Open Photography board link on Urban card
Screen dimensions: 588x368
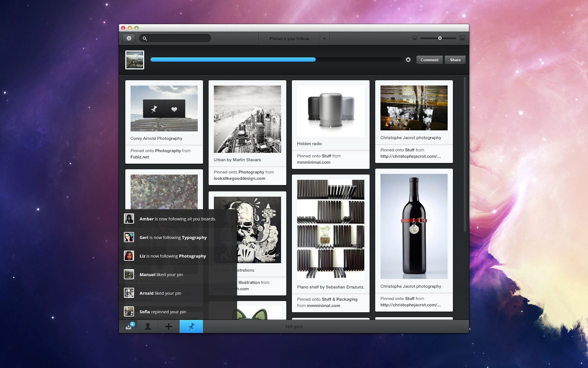(251, 172)
